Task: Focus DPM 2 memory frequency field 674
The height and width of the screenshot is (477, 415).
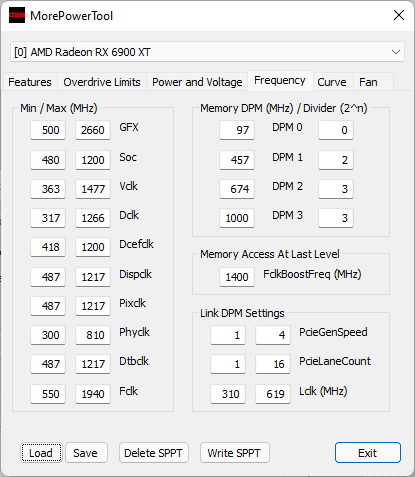Action: tap(237, 189)
